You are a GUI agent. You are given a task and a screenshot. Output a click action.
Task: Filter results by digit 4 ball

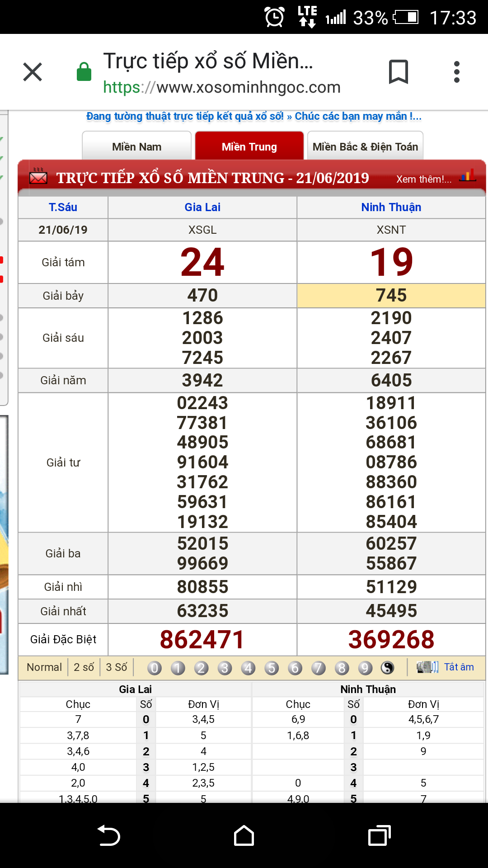pyautogui.click(x=248, y=668)
